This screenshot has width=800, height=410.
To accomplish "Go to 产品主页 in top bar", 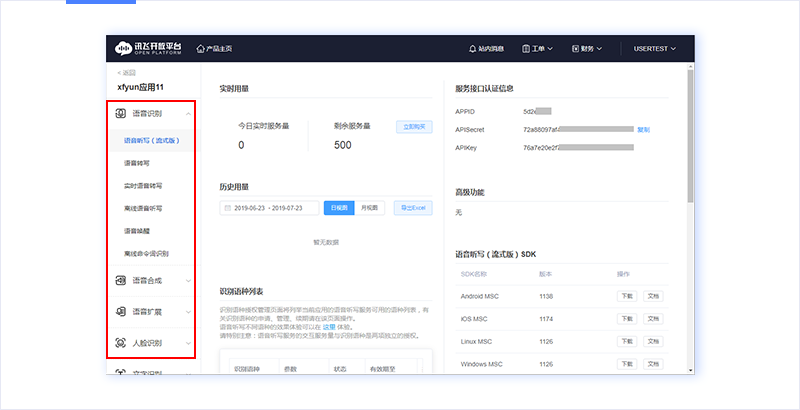I will coord(214,49).
